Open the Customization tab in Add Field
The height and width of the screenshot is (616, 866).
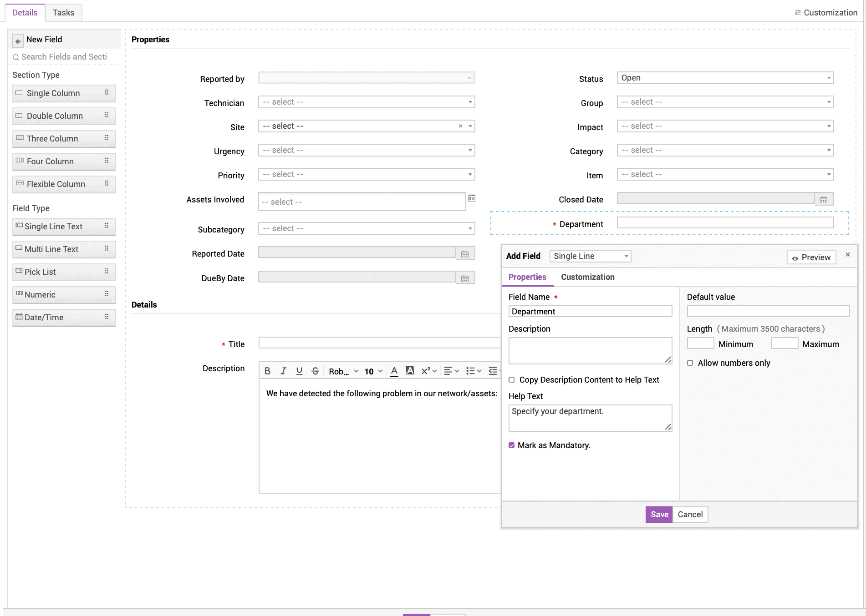click(x=587, y=277)
